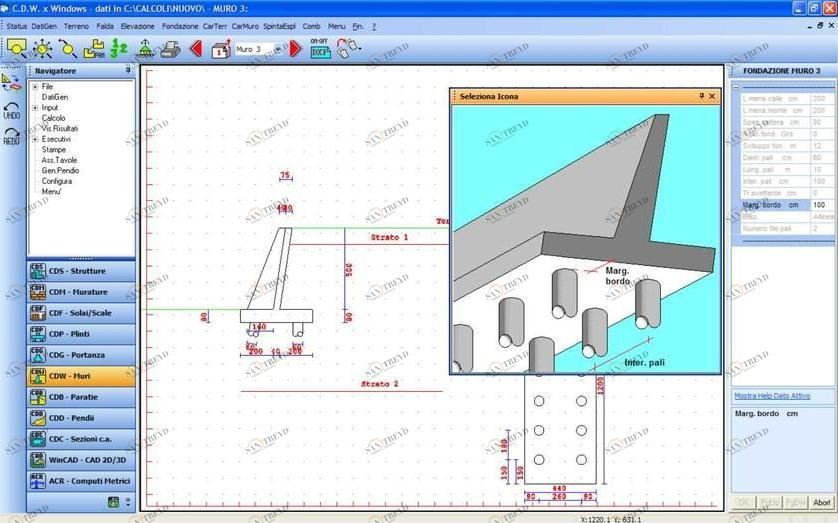
Task: Toggle the Navigatore panel pin
Action: click(127, 71)
